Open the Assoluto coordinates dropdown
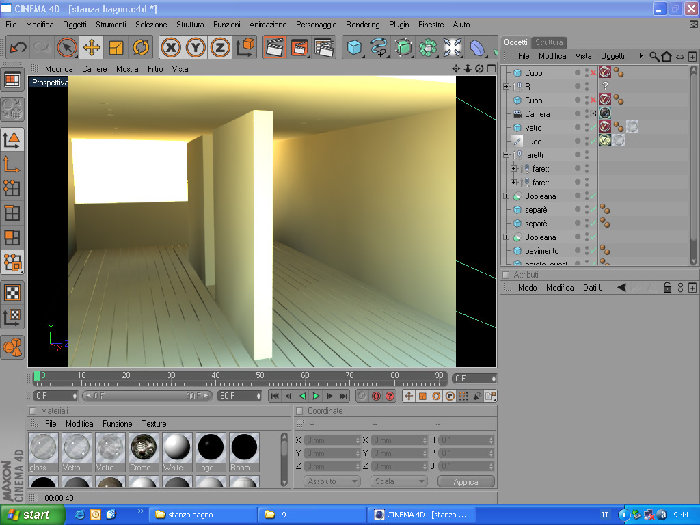700x525 pixels. click(332, 481)
